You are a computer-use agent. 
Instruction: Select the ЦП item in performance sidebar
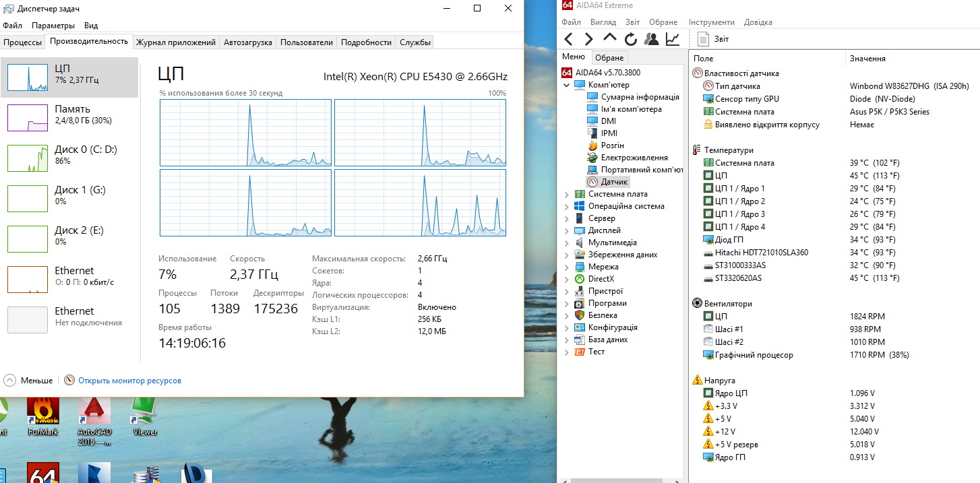(70, 77)
